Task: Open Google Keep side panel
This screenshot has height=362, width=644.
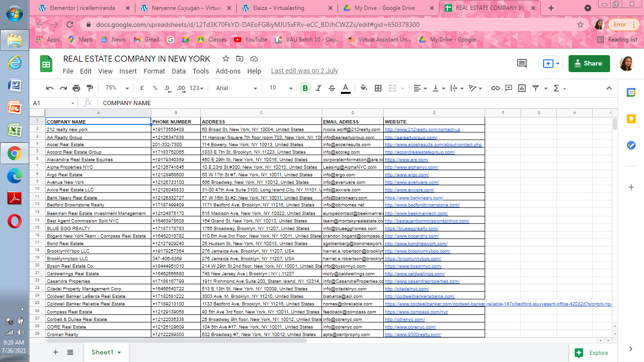Action: coord(631,119)
